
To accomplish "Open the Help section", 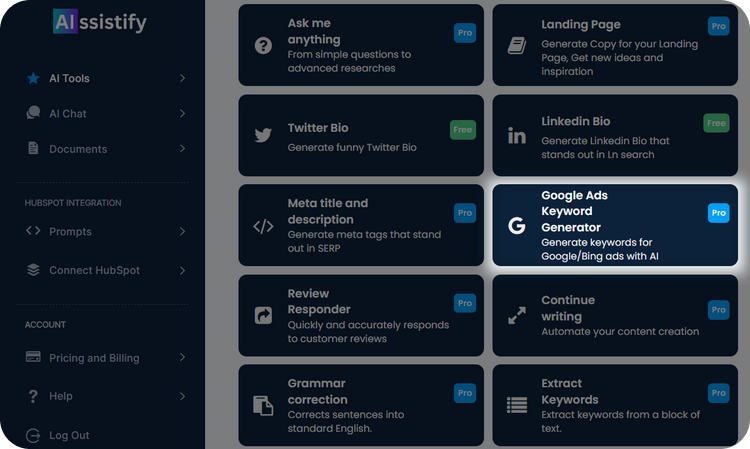I will [61, 397].
